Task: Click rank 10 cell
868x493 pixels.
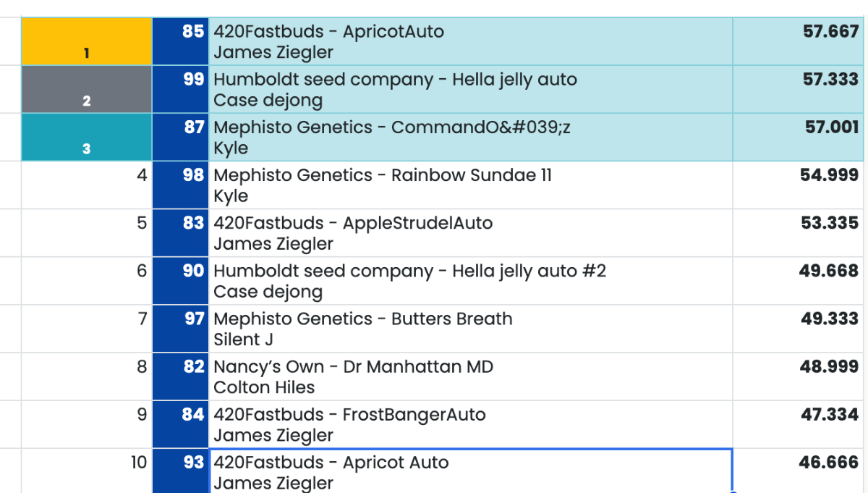Action: pos(87,471)
